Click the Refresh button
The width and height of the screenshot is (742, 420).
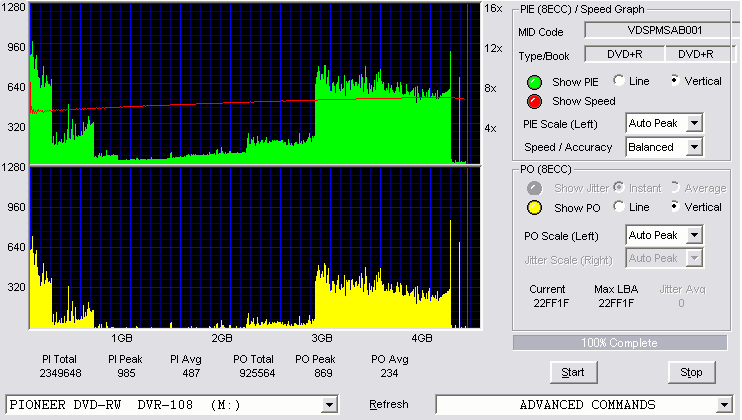click(x=389, y=404)
